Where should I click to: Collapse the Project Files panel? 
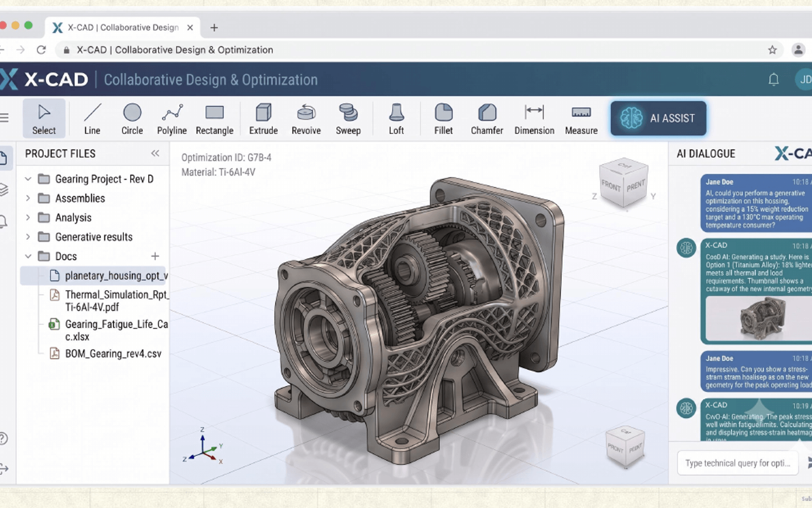(155, 153)
